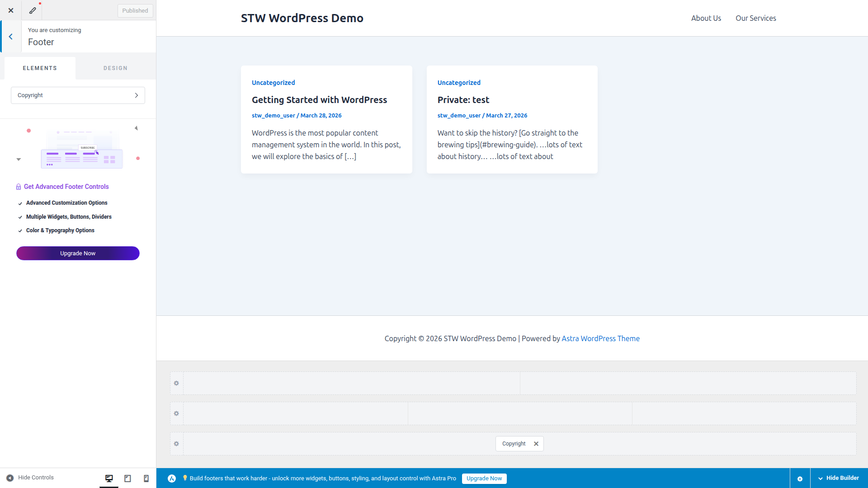Image resolution: width=868 pixels, height=488 pixels.
Task: Select mobile preview device icon
Action: click(146, 478)
